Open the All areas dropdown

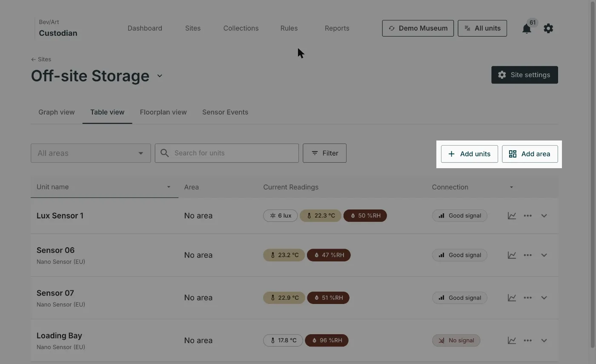pyautogui.click(x=91, y=153)
